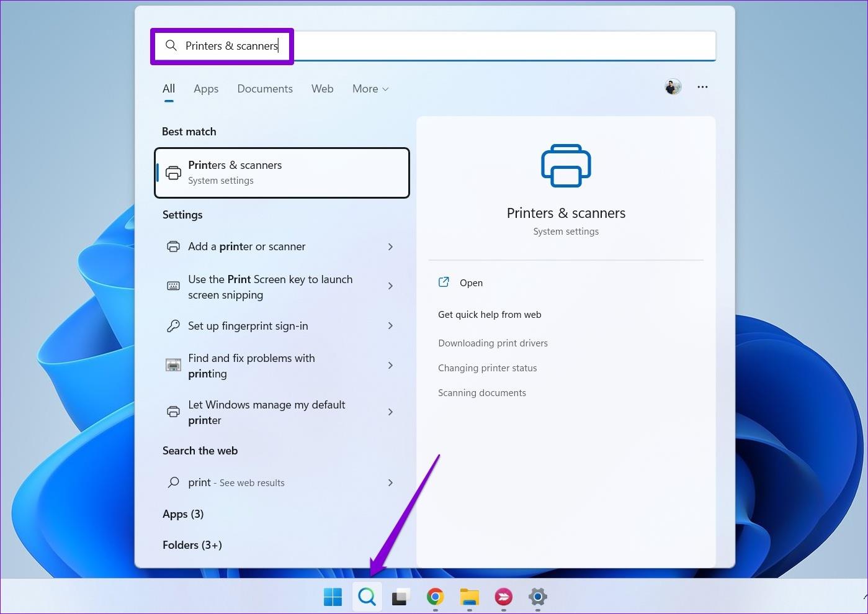Screen dimensions: 868x614
Task: Open the three-dot options menu
Action: tap(702, 87)
